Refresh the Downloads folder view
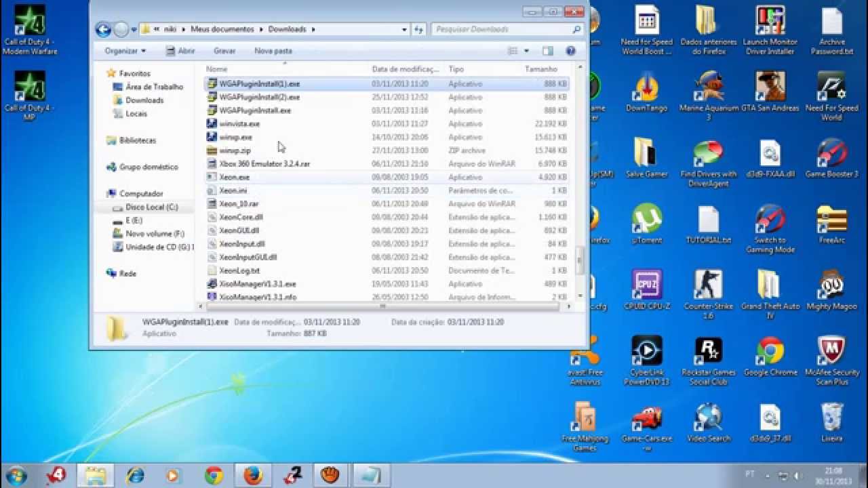868x488 pixels. 419,29
